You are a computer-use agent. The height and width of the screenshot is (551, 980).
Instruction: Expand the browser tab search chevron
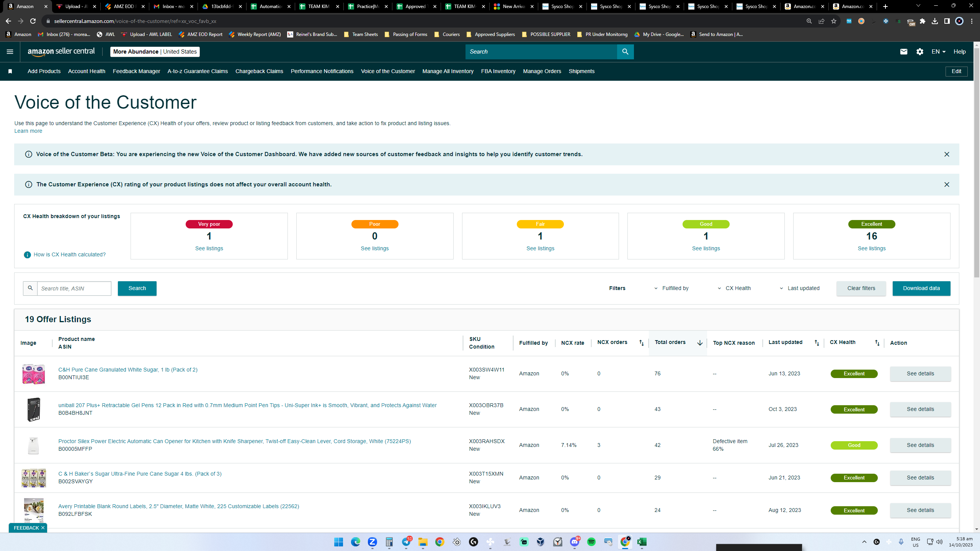[x=918, y=6]
